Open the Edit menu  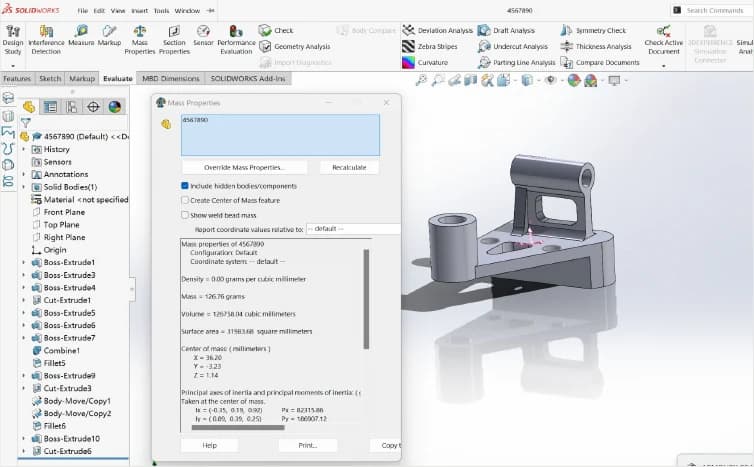point(99,11)
